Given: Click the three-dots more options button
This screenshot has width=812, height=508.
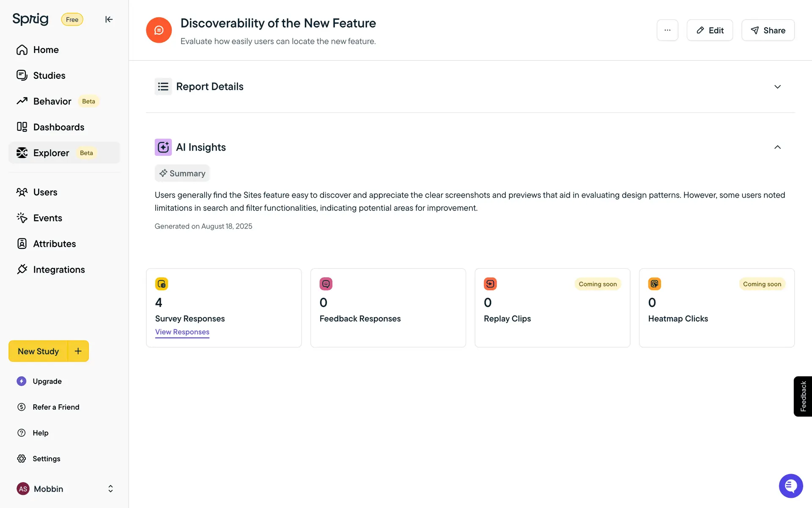Looking at the screenshot, I should 667,30.
